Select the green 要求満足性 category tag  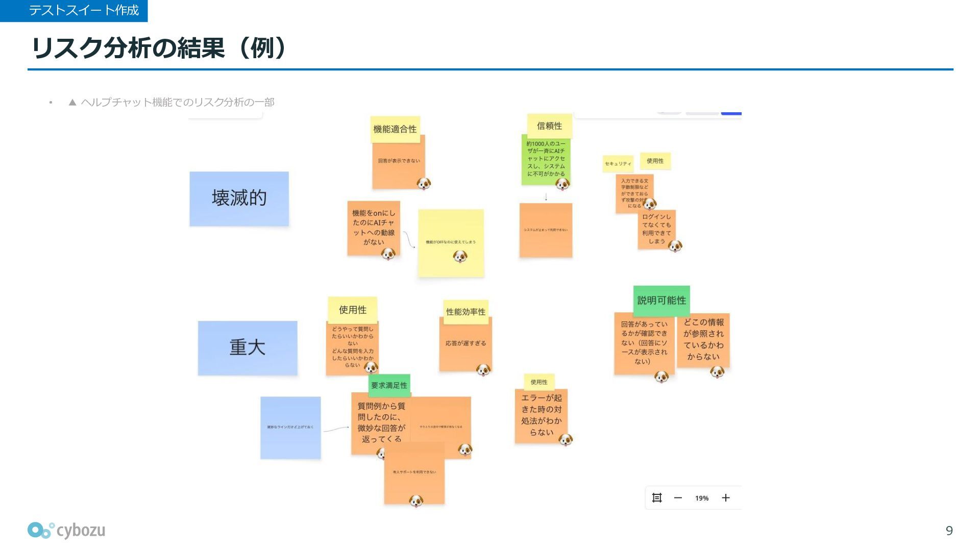[389, 385]
